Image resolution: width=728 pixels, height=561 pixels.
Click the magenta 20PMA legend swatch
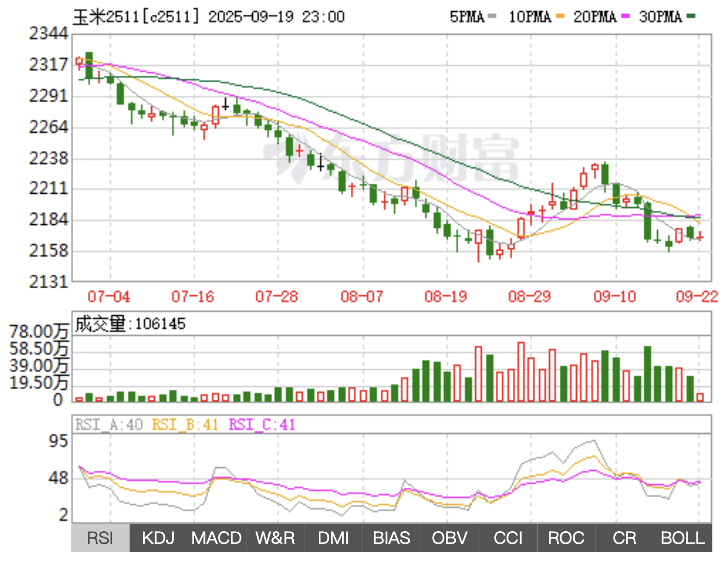click(x=625, y=17)
